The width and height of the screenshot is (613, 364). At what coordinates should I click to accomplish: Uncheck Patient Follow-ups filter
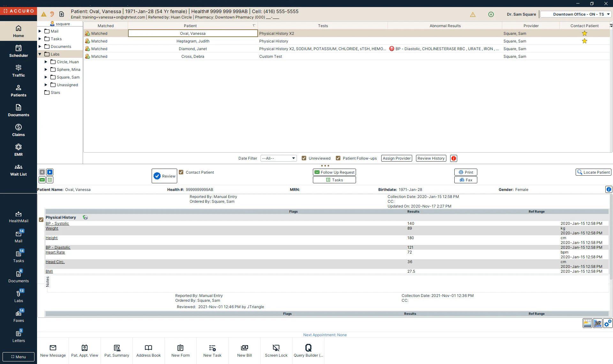[x=338, y=158]
